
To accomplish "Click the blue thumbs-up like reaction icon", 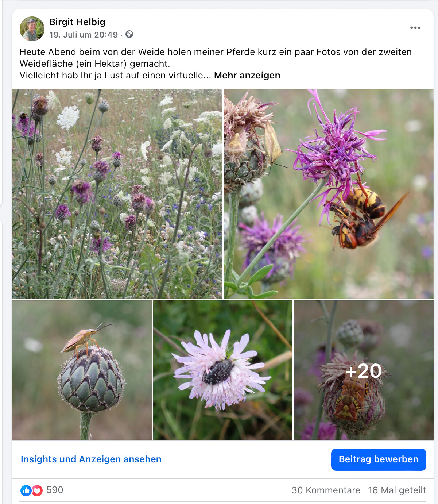I will pos(26,490).
